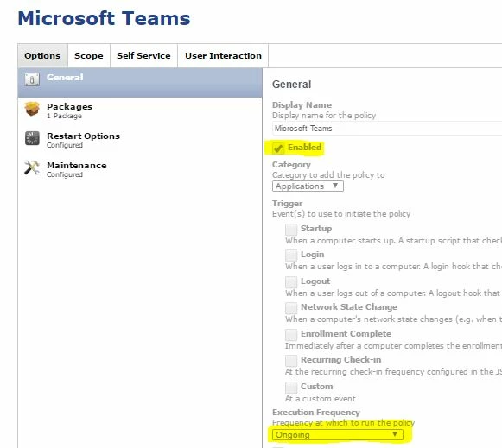The width and height of the screenshot is (502, 448).
Task: Go to the User Interaction tab
Action: [x=223, y=55]
